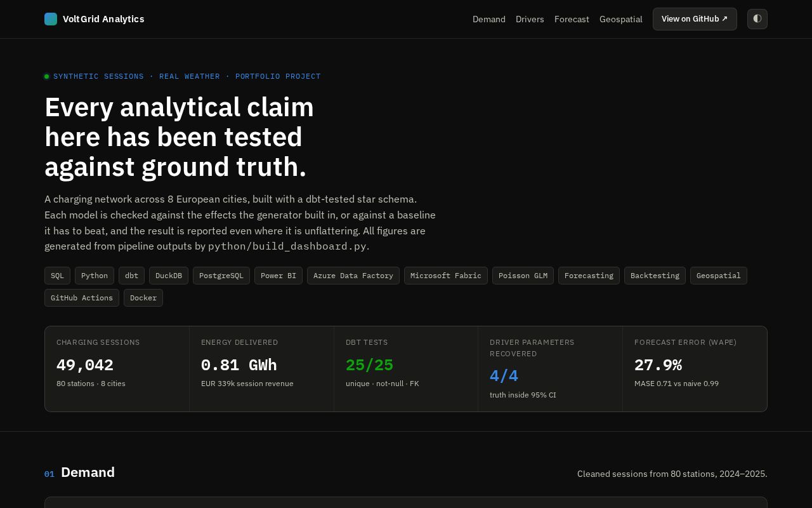The height and width of the screenshot is (508, 812).
Task: Click the VoltGrid logo square icon
Action: 51,19
